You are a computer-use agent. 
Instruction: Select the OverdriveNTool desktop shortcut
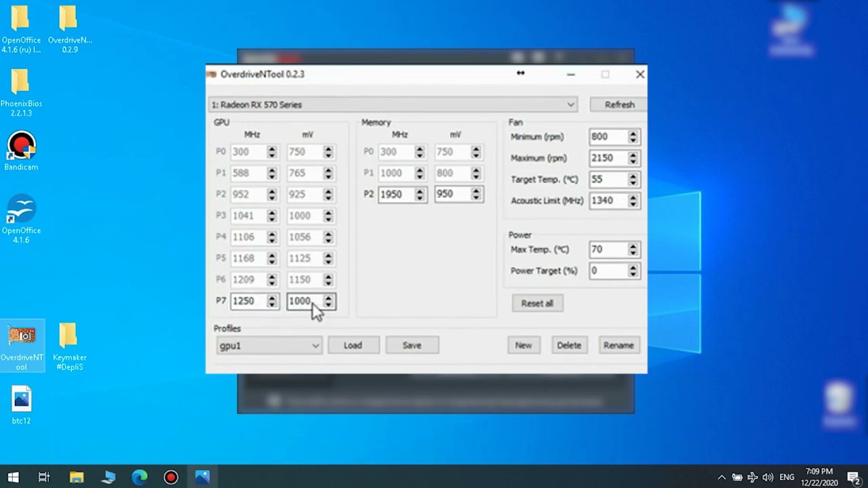click(x=22, y=346)
